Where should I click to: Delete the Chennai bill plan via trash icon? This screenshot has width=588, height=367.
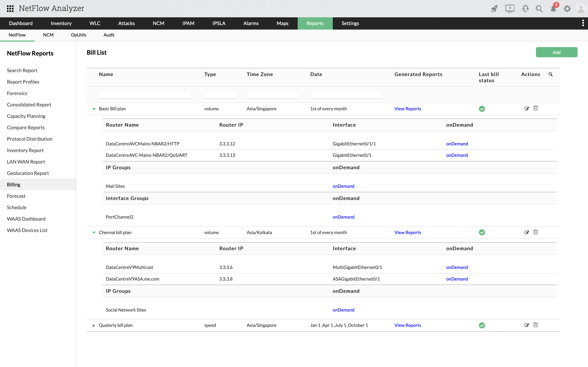click(x=536, y=232)
